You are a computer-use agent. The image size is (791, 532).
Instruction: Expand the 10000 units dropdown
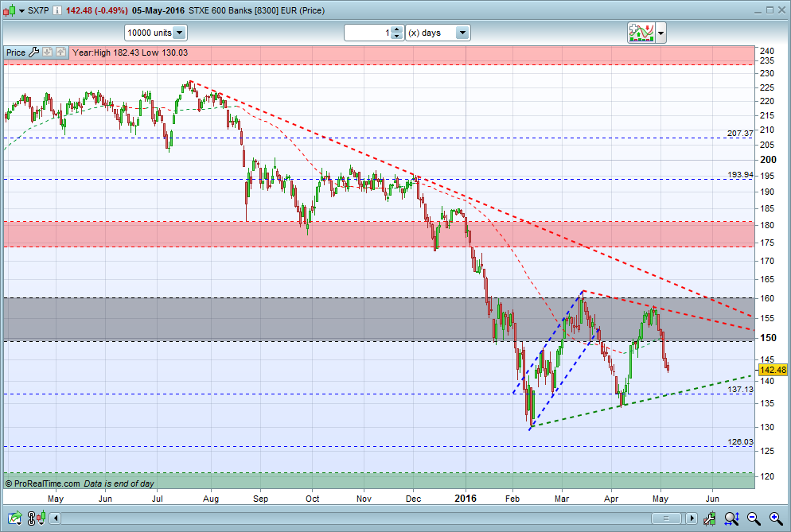(180, 33)
